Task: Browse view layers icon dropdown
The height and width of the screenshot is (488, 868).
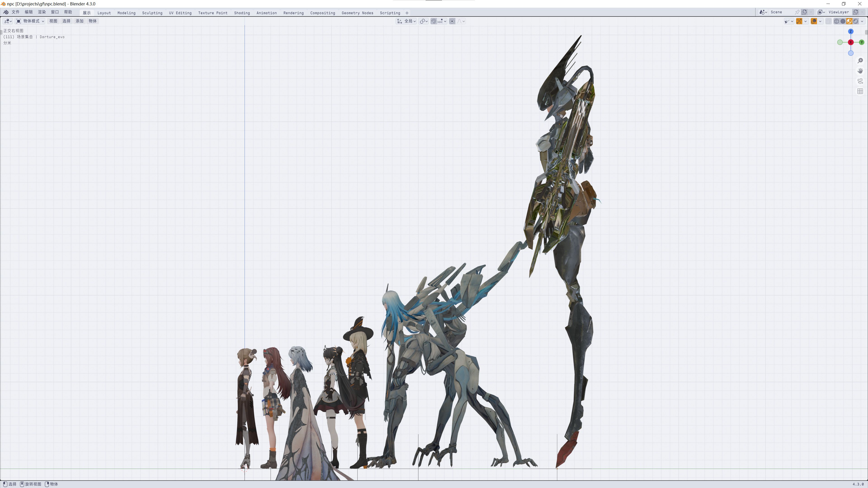Action: [x=821, y=12]
